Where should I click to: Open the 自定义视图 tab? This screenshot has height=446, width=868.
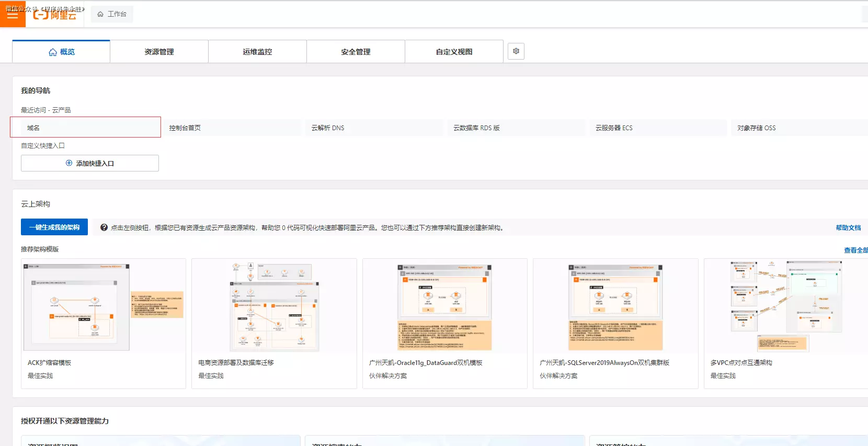[454, 52]
